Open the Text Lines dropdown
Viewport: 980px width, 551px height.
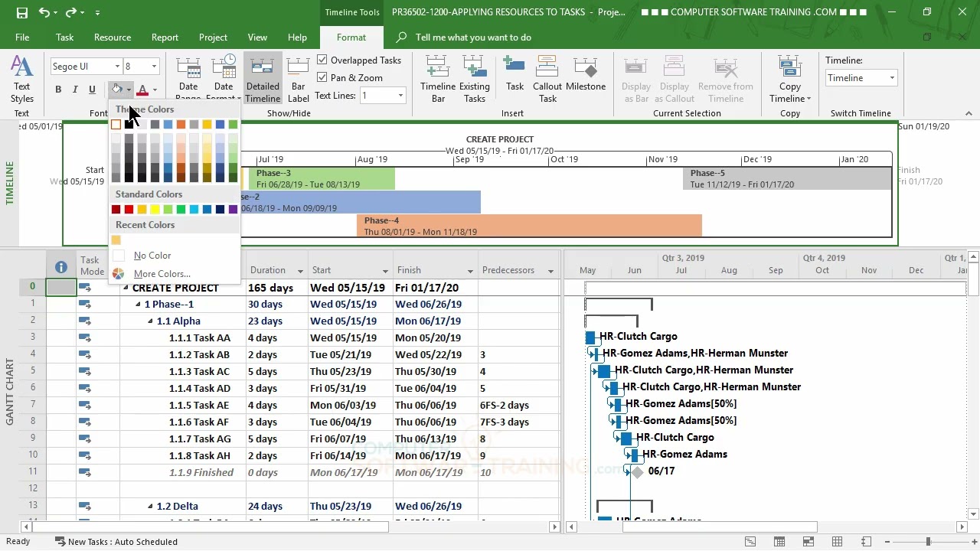[400, 96]
